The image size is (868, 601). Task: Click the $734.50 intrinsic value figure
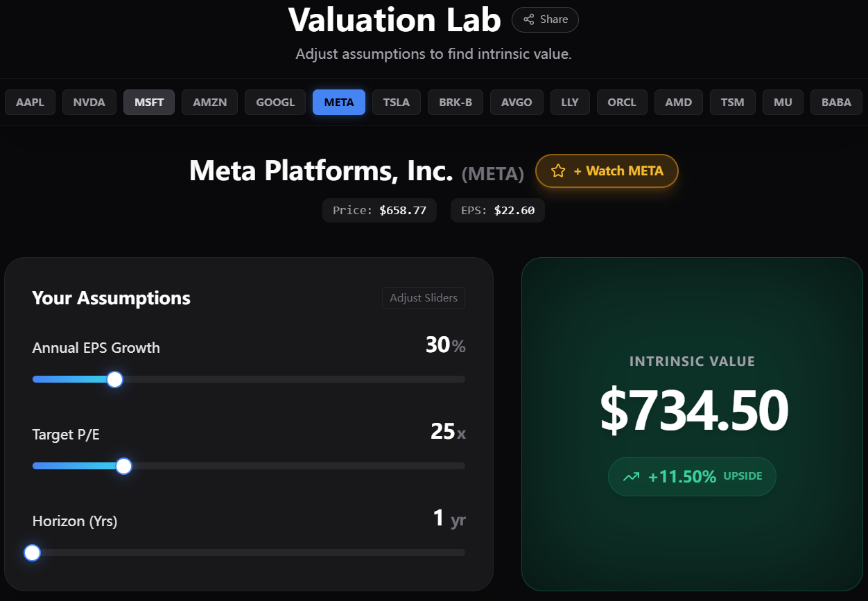[694, 410]
